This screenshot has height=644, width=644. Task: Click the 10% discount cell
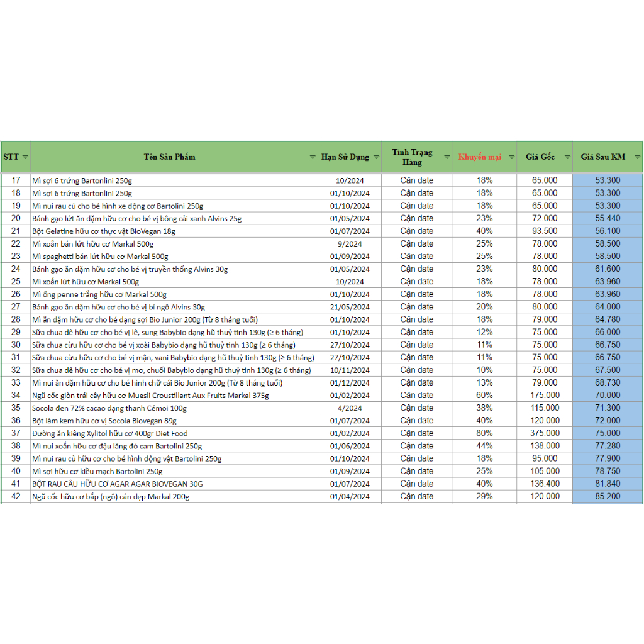coord(484,370)
